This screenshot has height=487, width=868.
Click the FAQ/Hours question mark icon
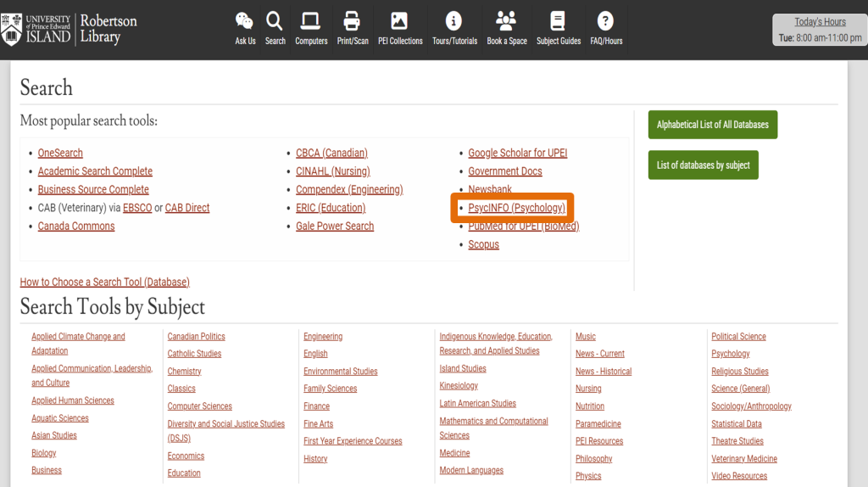coord(605,22)
